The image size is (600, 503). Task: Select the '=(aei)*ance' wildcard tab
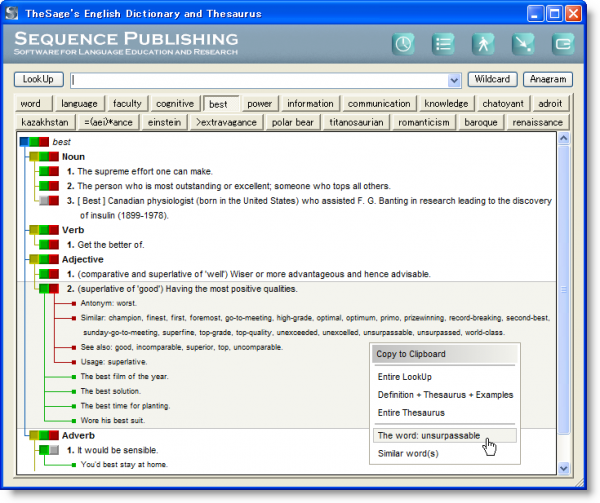(x=108, y=122)
